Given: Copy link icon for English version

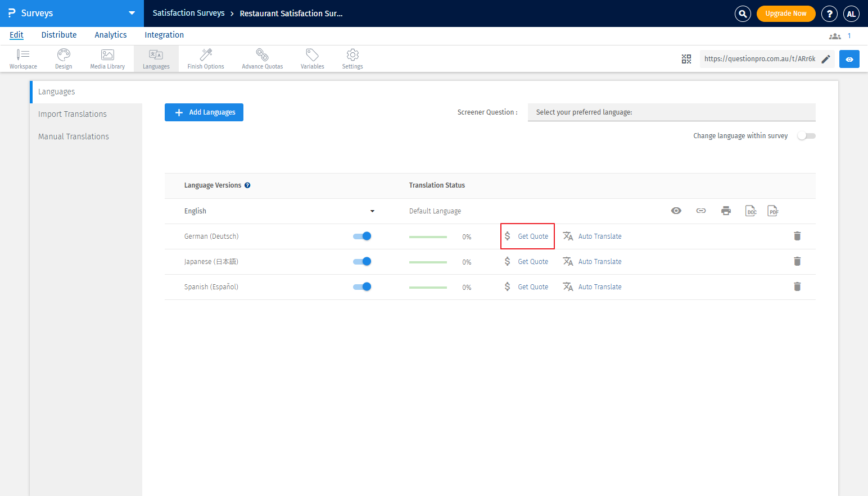Looking at the screenshot, I should [701, 211].
